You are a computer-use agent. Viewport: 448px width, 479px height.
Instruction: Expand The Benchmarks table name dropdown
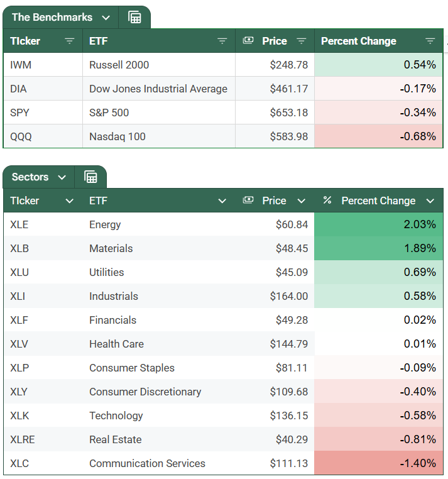(x=106, y=18)
